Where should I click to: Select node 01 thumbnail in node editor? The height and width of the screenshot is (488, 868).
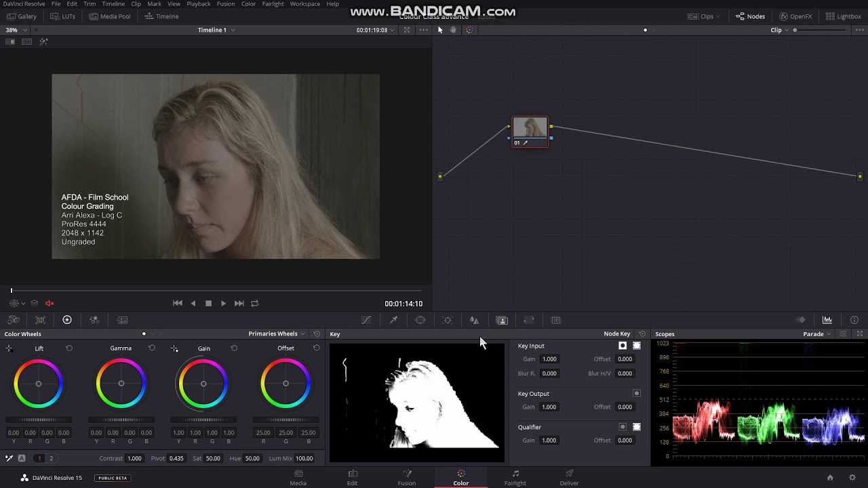tap(530, 127)
